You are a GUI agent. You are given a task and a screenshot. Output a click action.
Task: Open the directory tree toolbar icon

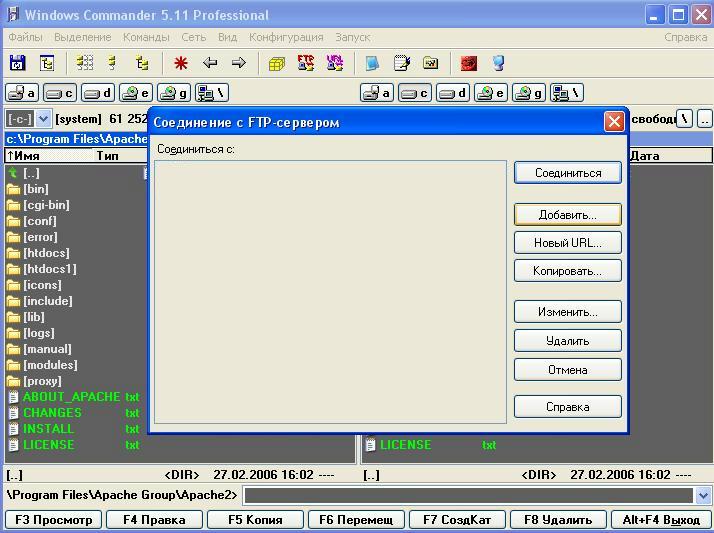point(47,63)
